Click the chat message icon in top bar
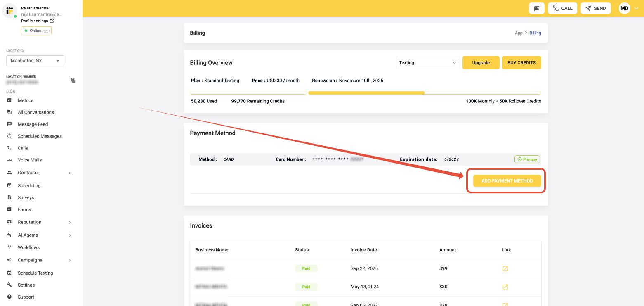The width and height of the screenshot is (644, 306). 536,8
